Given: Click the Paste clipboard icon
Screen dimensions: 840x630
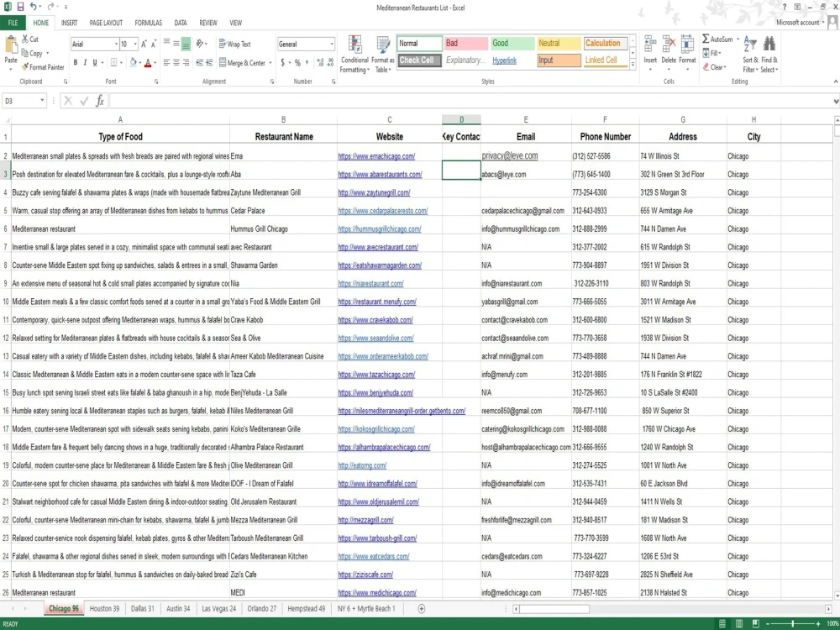Looking at the screenshot, I should (x=10, y=46).
